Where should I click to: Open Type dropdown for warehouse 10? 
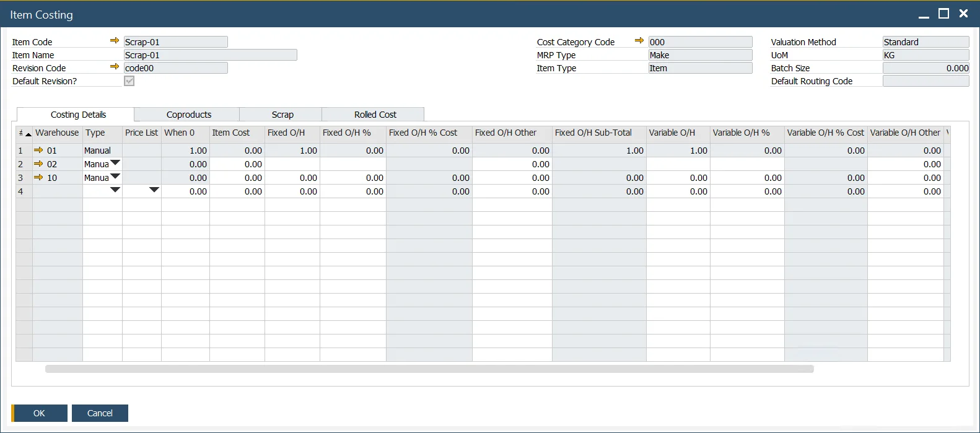click(x=115, y=177)
